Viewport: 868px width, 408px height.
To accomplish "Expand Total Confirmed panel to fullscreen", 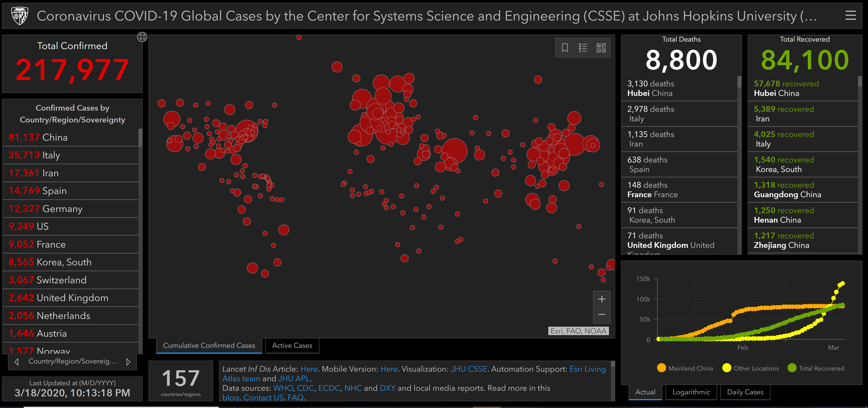I will point(142,37).
